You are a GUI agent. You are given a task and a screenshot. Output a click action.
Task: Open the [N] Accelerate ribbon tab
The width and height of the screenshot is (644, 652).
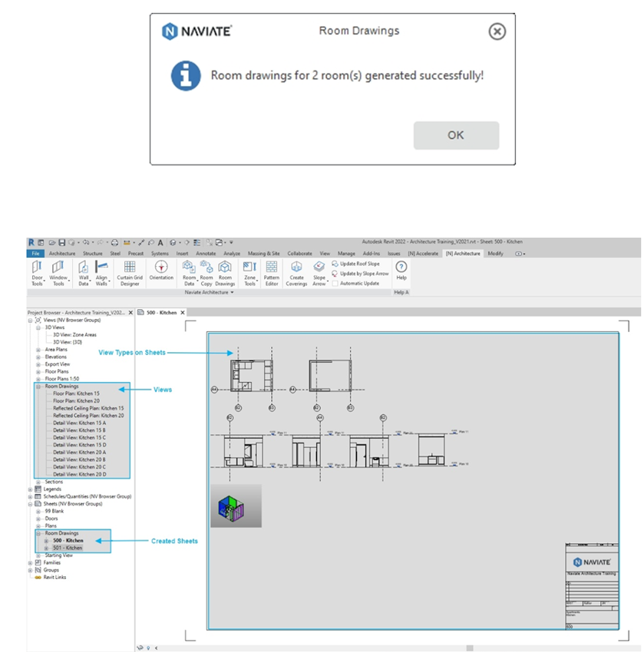423,254
